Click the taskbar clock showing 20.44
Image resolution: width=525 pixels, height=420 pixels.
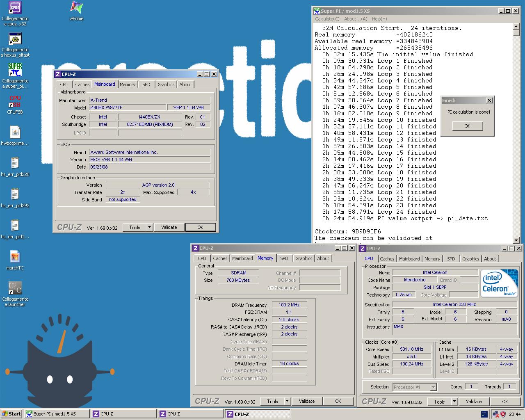click(x=515, y=414)
